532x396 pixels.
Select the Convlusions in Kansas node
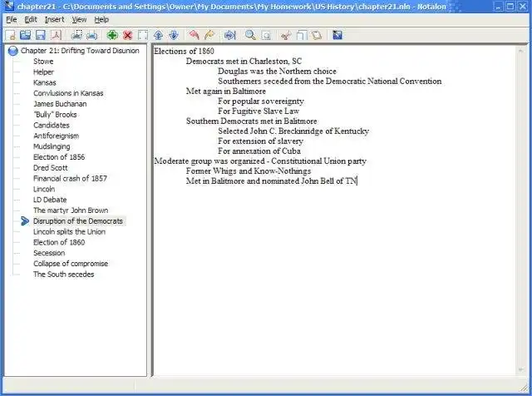(x=68, y=93)
